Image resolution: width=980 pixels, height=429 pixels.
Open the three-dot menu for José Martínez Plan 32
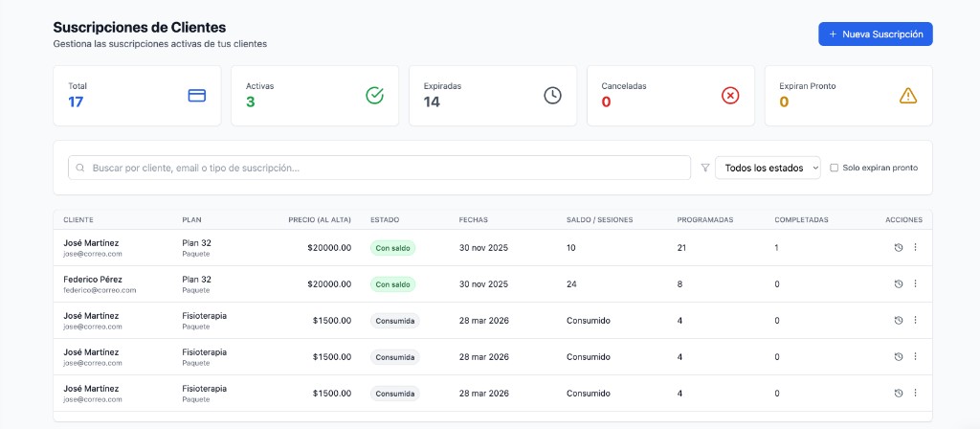[x=915, y=247]
